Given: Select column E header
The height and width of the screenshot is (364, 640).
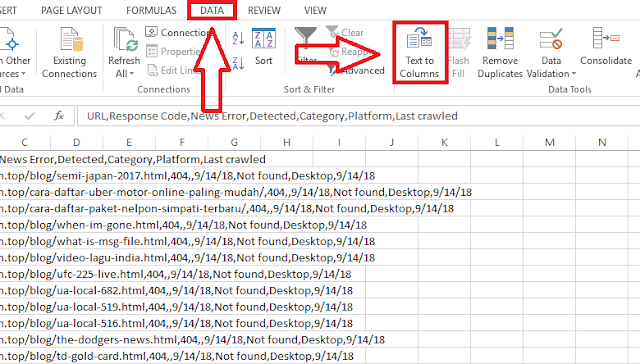Looking at the screenshot, I should pyautogui.click(x=129, y=142).
